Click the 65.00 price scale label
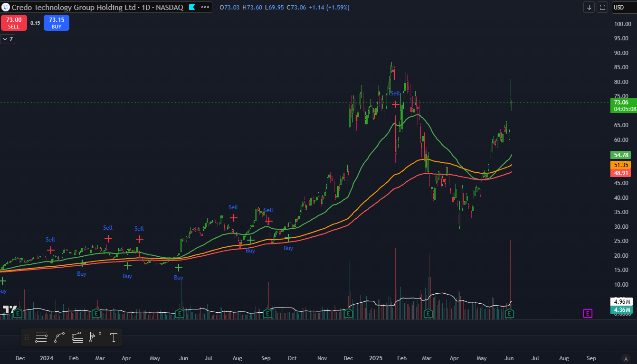 pyautogui.click(x=621, y=125)
